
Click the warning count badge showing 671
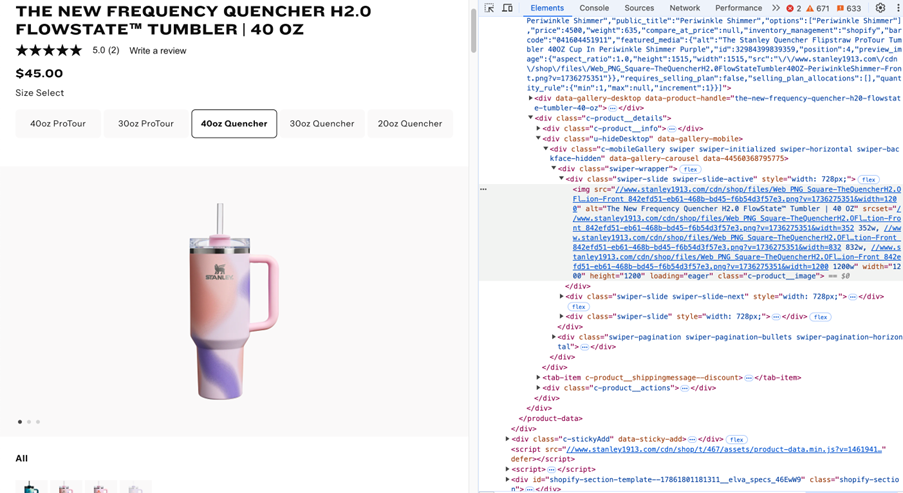tap(818, 8)
